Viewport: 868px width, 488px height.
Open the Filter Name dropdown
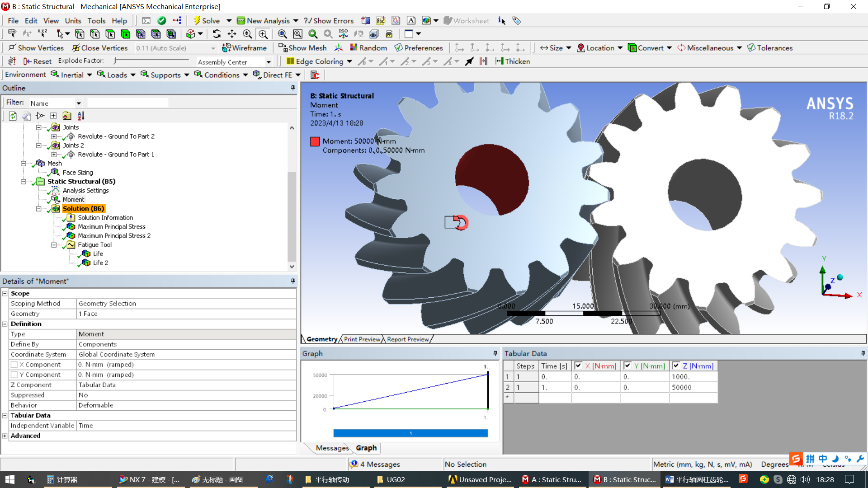pyautogui.click(x=79, y=103)
